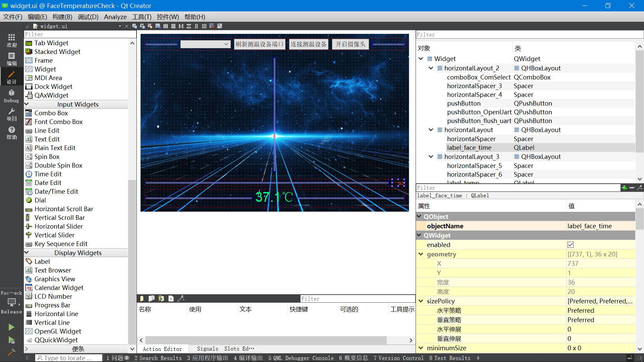Viewport: 644px width, 362px height.
Task: Apply Lay Out in a Grid icon
Action: pyautogui.click(x=204, y=26)
